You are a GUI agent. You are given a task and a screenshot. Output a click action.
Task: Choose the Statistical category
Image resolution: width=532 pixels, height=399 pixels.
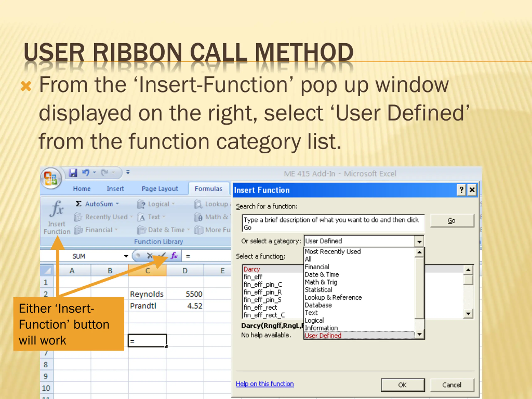(360, 290)
